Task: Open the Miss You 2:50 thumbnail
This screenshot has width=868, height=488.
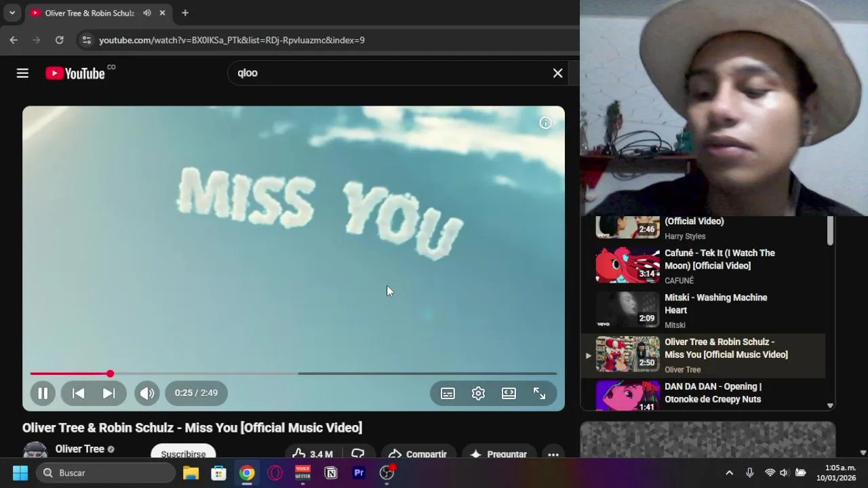Action: pyautogui.click(x=627, y=354)
